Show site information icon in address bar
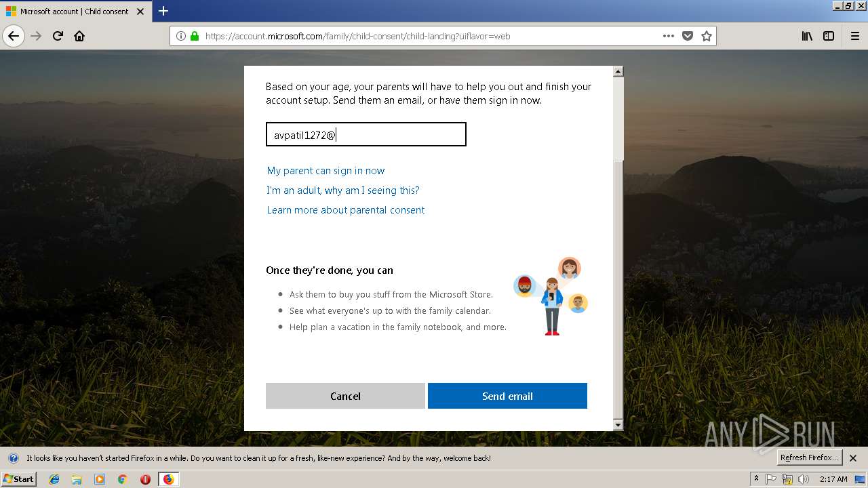 point(181,36)
